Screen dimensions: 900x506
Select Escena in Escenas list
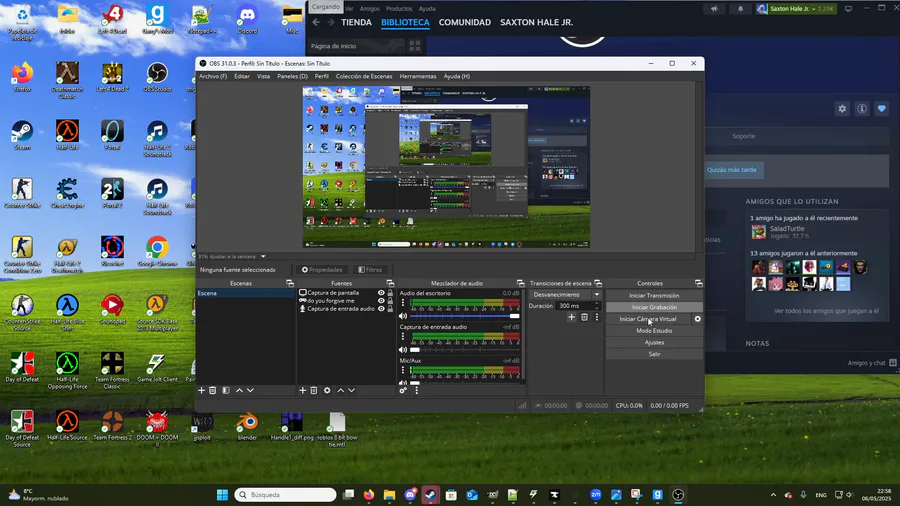click(246, 293)
